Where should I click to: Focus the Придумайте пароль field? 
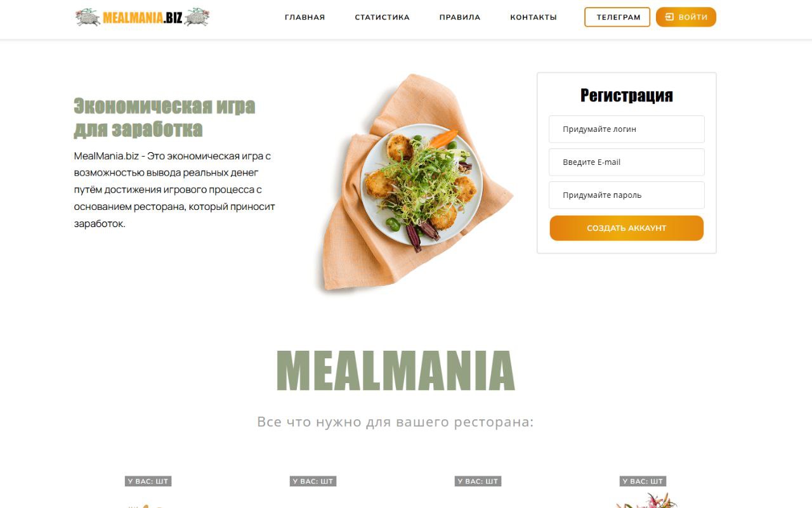click(627, 195)
